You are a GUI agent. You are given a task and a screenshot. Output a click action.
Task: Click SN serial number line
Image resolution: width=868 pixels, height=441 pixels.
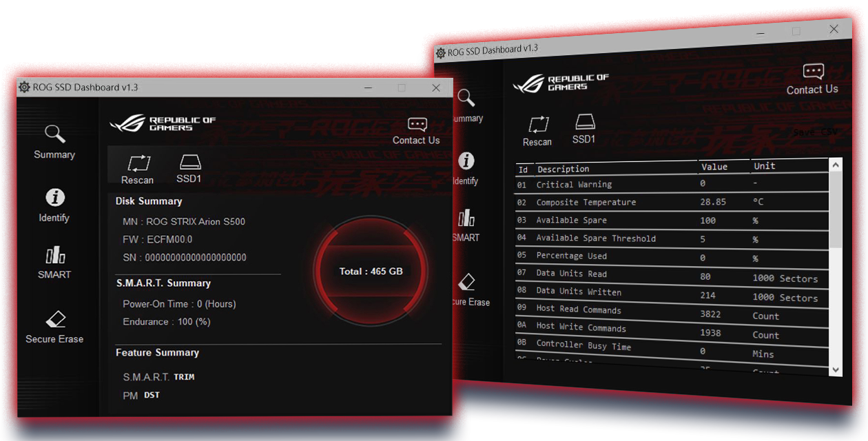click(x=185, y=258)
